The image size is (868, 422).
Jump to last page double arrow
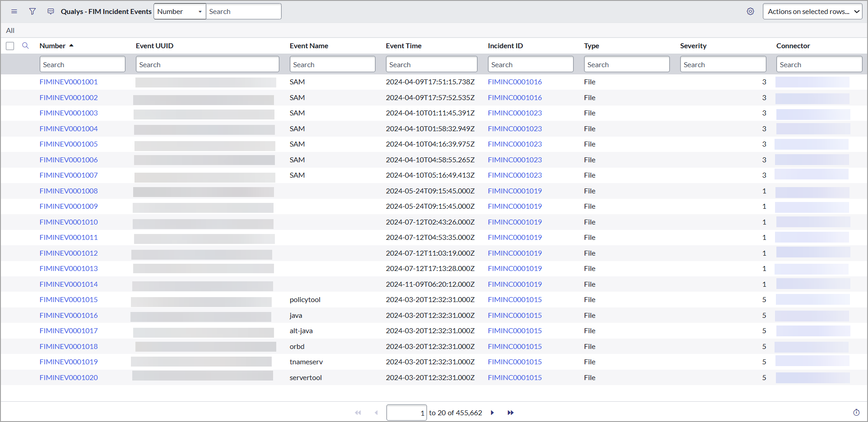[511, 413]
